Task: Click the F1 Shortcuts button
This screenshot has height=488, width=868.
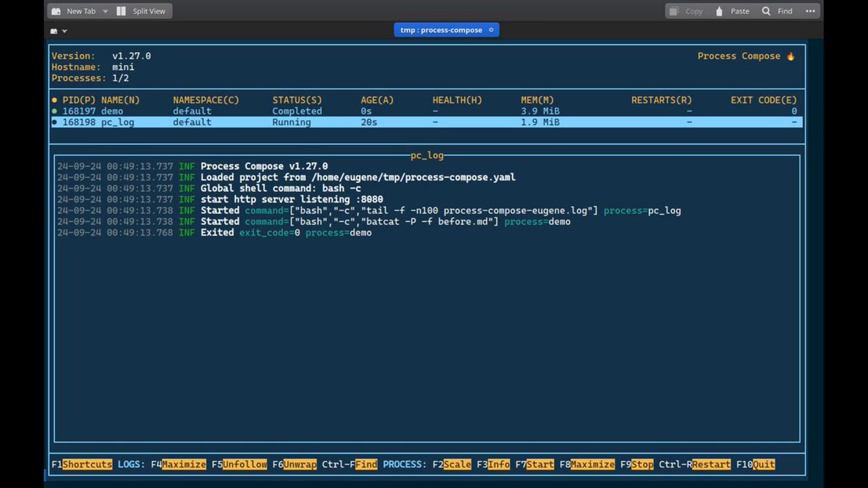Action: pos(82,464)
